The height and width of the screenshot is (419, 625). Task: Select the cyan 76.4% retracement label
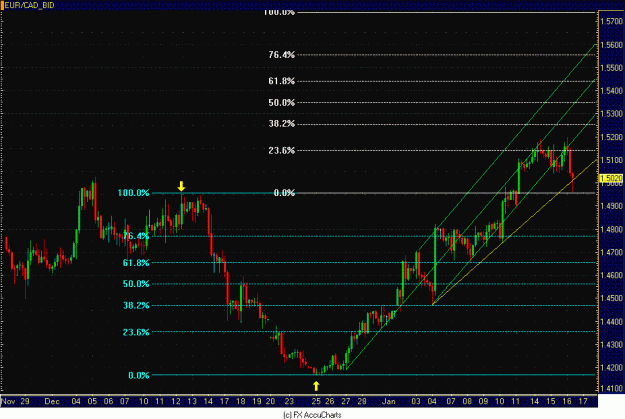click(136, 236)
